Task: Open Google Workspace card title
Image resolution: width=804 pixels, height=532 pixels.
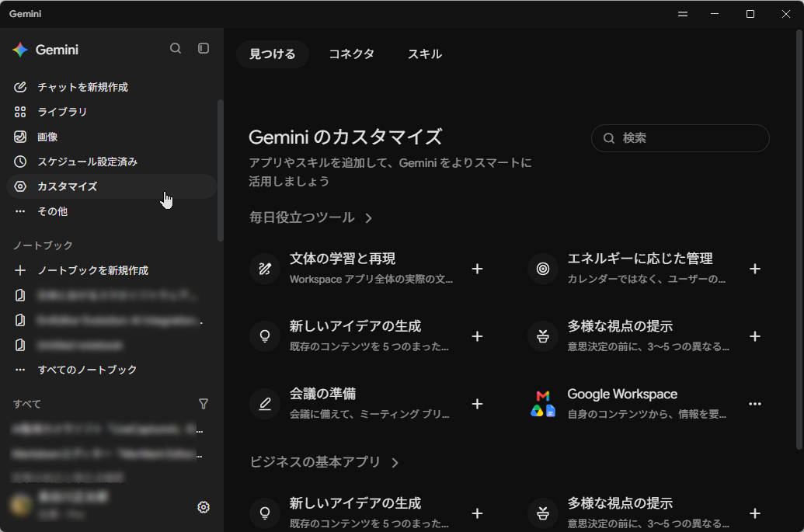Action: [622, 394]
